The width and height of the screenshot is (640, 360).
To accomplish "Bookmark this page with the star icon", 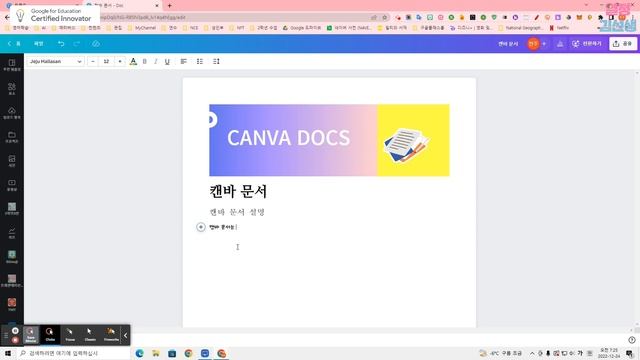I will pyautogui.click(x=384, y=18).
